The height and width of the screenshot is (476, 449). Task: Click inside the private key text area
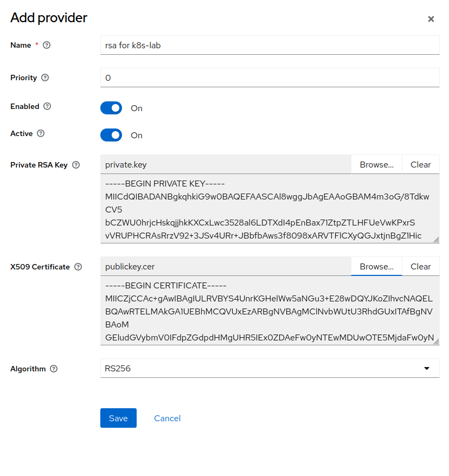tap(270, 209)
